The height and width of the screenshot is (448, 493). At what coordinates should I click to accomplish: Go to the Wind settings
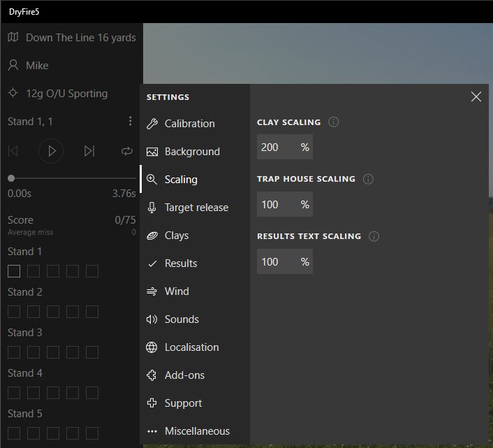[177, 291]
